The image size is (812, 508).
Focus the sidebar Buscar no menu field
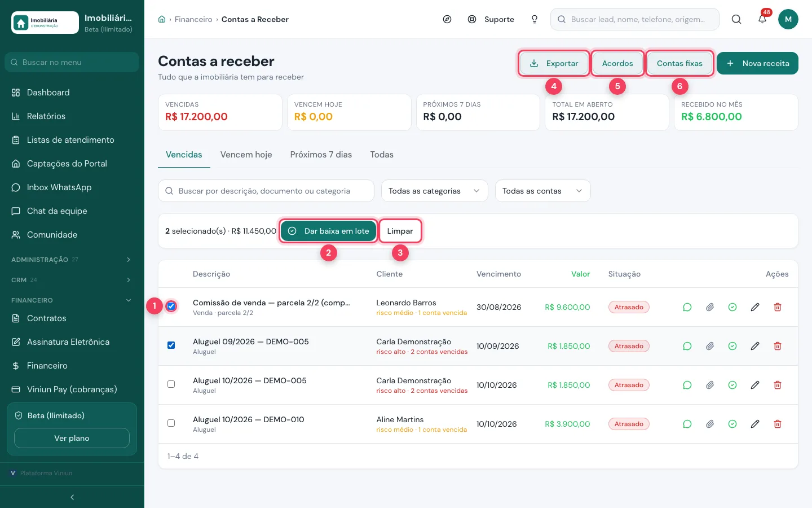pyautogui.click(x=72, y=62)
